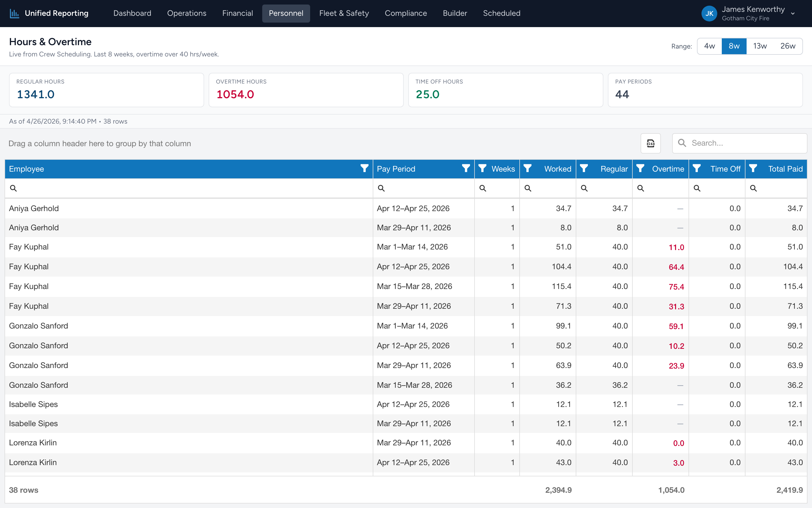This screenshot has height=508, width=812.
Task: Select the 26w range option
Action: click(x=788, y=46)
